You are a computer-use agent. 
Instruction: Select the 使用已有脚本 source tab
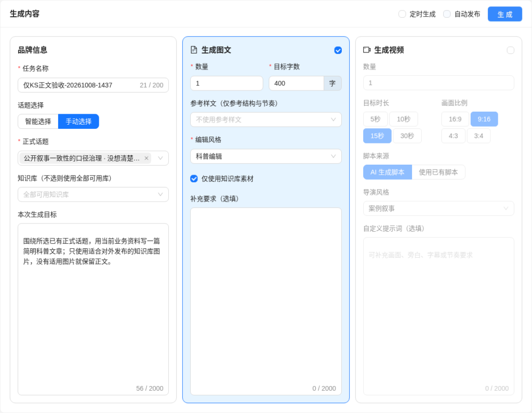click(438, 172)
